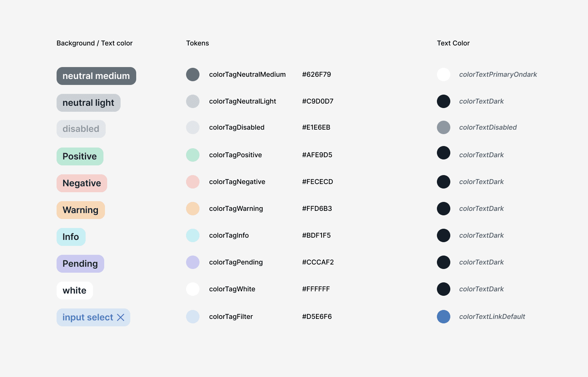Screen dimensions: 588x377
Task: Click the colorTagFilter pale blue swatch
Action: tap(193, 317)
